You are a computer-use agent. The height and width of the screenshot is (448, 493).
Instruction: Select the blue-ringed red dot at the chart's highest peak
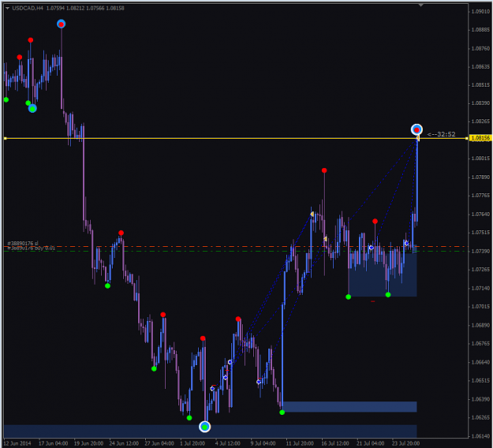point(61,24)
